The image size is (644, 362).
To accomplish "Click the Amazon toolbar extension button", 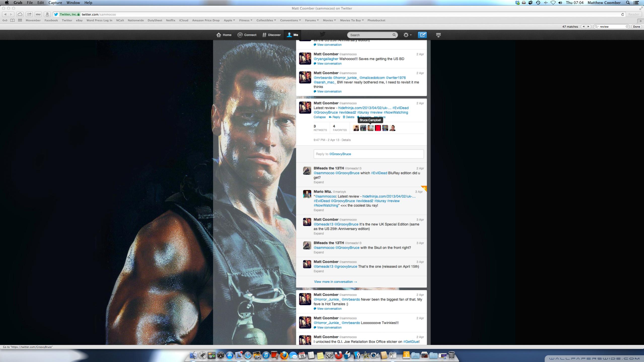I will (x=47, y=14).
